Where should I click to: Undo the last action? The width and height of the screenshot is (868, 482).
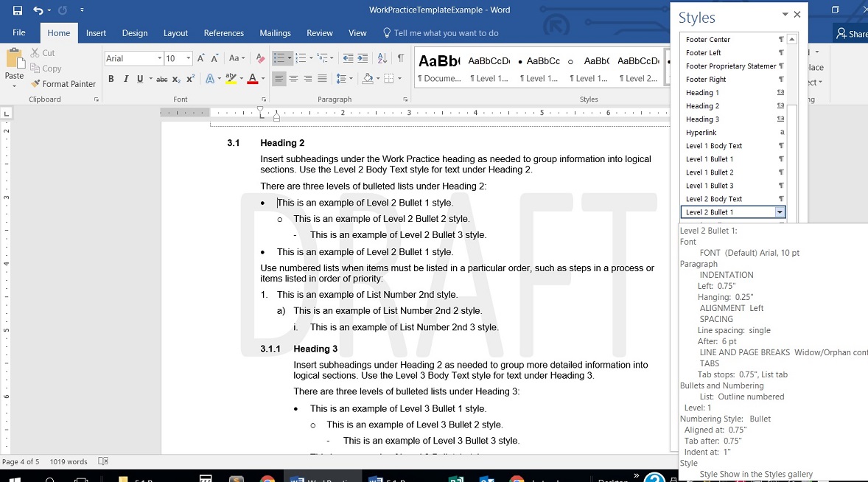tap(38, 10)
